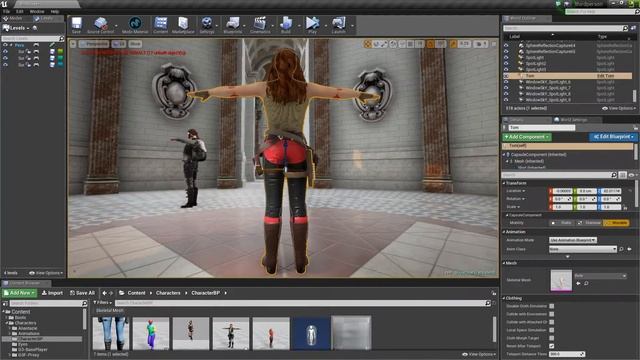Click viewport translate gizmo mode icon
Screen dimensions: 640x360
(x=367, y=44)
